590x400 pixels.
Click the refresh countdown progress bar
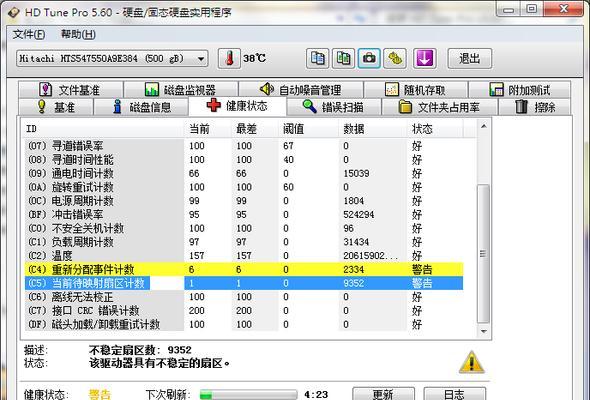[248, 395]
